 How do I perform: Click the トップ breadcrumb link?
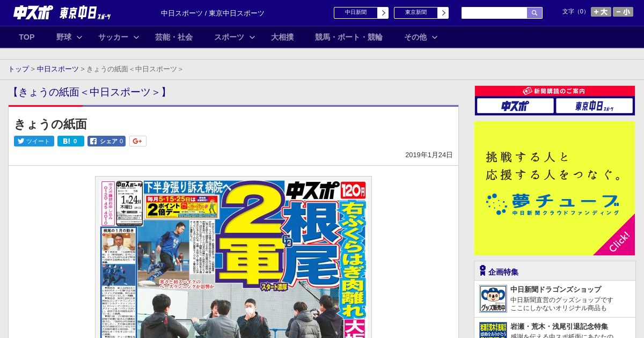click(18, 69)
